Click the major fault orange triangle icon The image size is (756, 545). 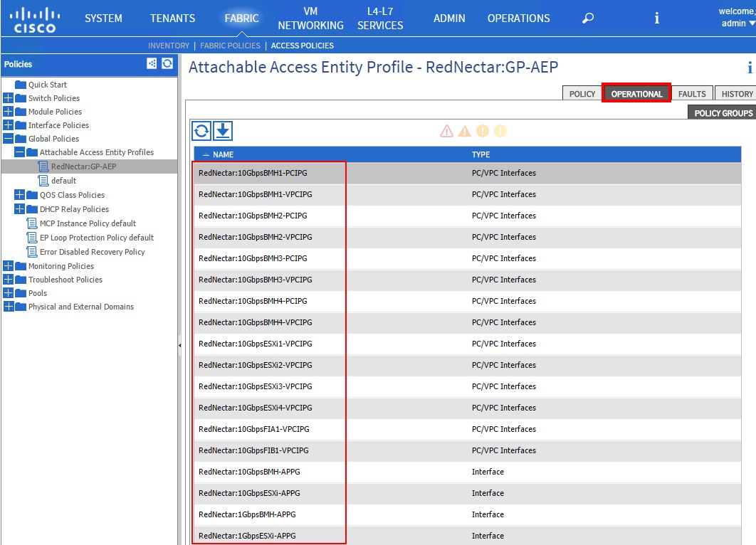(464, 131)
